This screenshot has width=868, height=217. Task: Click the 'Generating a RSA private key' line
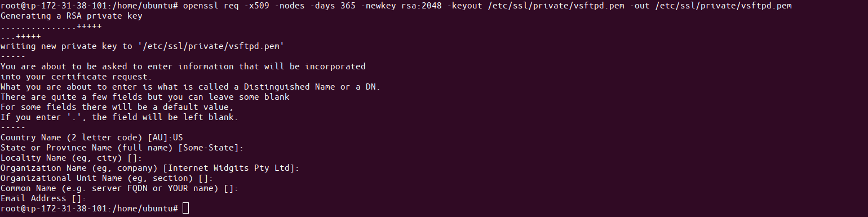[72, 16]
